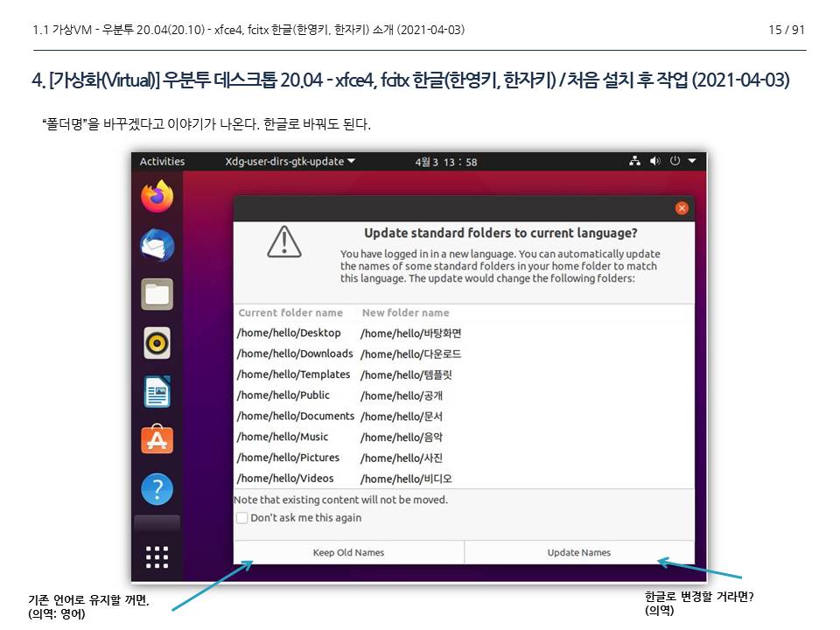Click the warning triangle icon in dialog
This screenshot has width=840, height=630.
click(283, 241)
